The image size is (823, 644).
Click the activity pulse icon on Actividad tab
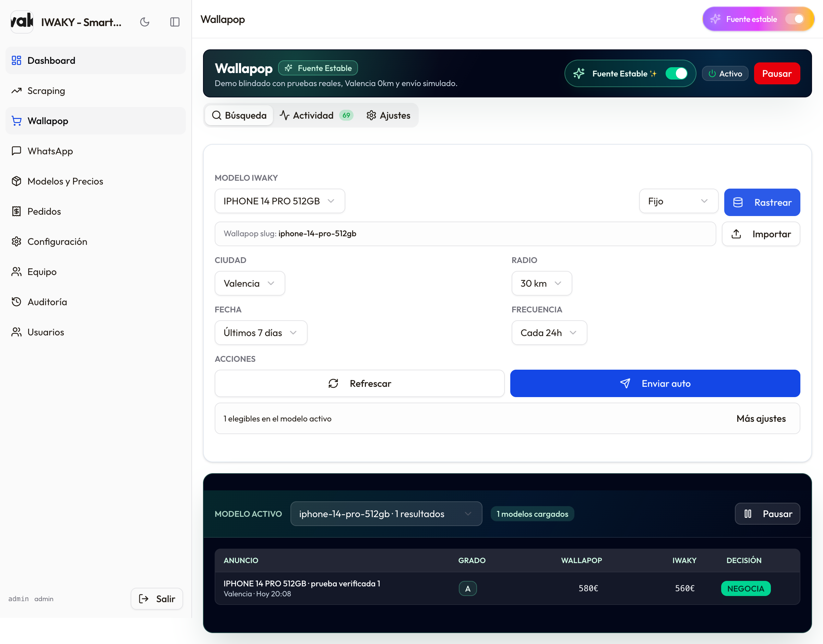coord(285,115)
